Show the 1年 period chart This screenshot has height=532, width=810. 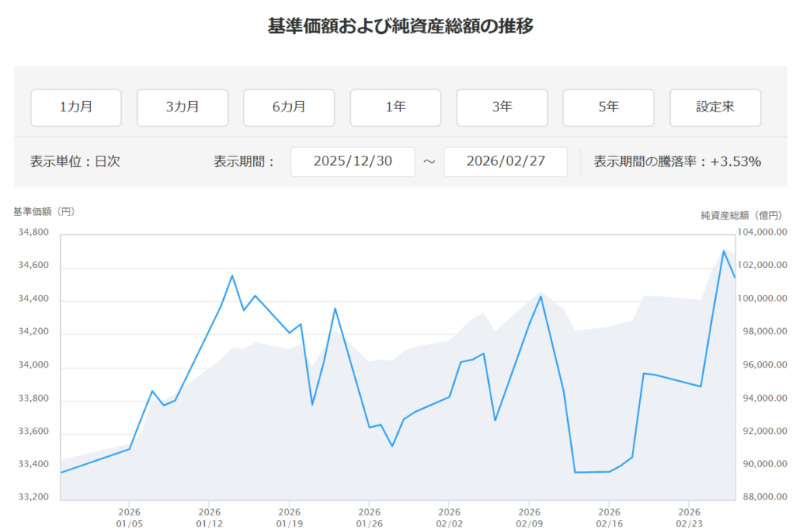(x=396, y=108)
